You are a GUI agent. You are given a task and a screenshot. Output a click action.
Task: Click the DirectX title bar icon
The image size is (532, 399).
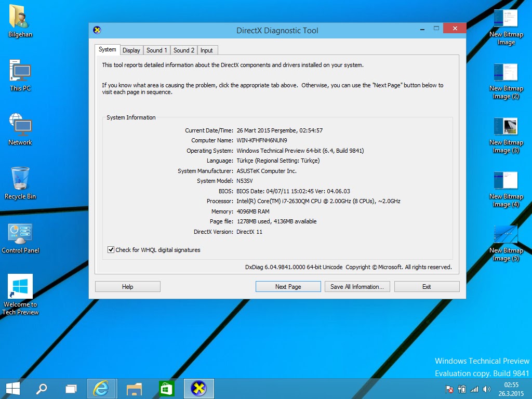[97, 30]
